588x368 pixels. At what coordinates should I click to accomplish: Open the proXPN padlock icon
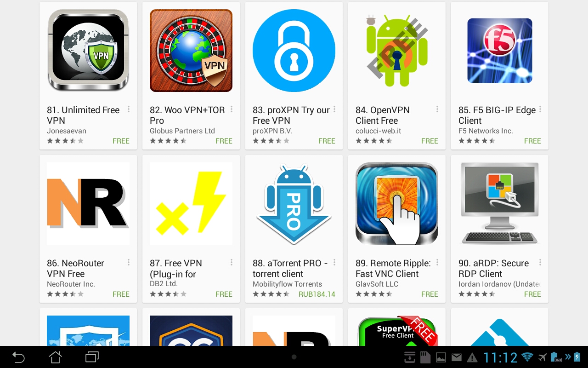(x=294, y=51)
